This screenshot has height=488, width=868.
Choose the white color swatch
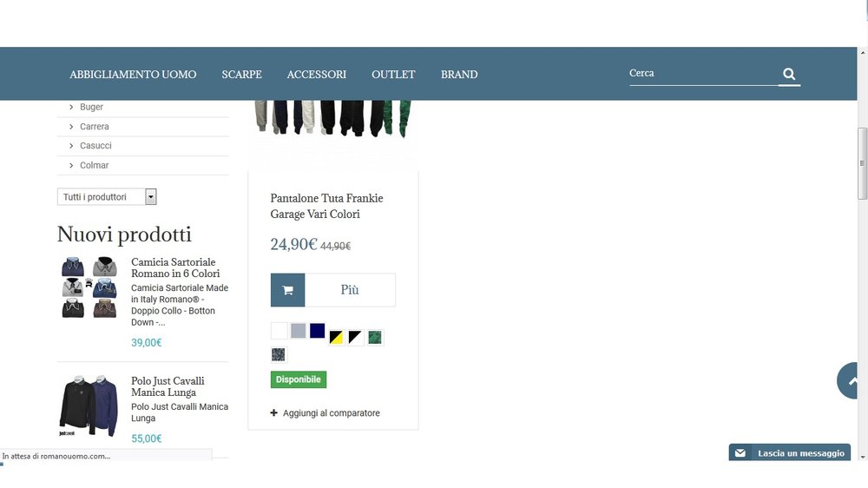pos(279,331)
